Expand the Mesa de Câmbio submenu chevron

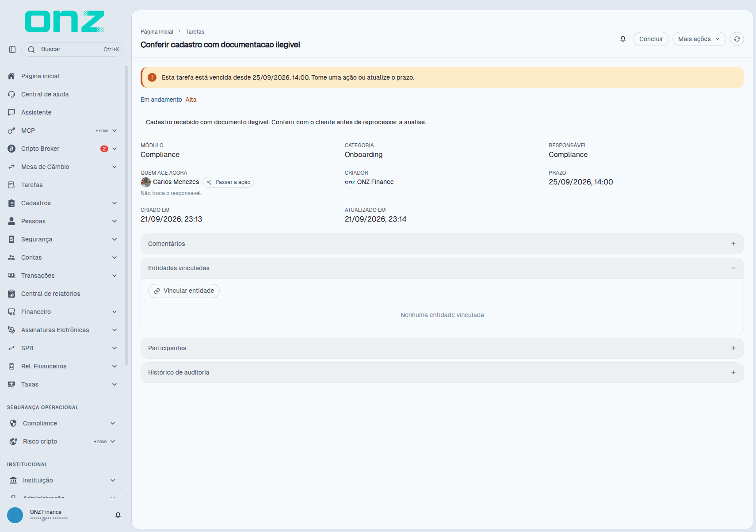coord(115,167)
